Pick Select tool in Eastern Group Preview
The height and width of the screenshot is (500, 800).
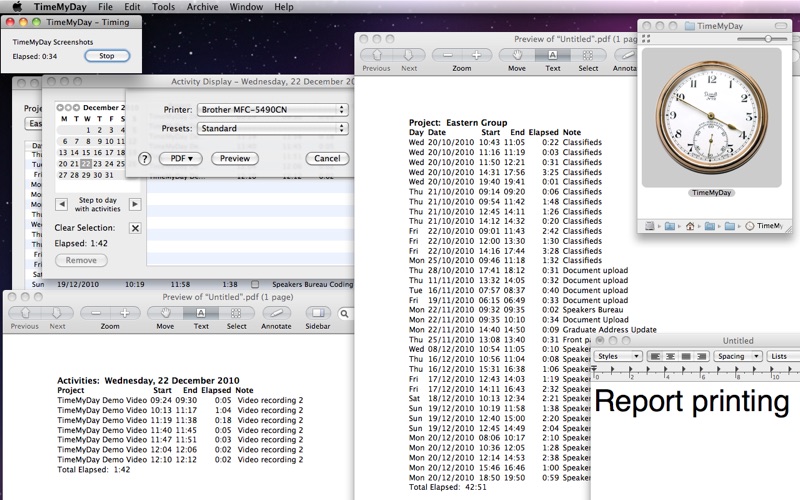(x=588, y=55)
